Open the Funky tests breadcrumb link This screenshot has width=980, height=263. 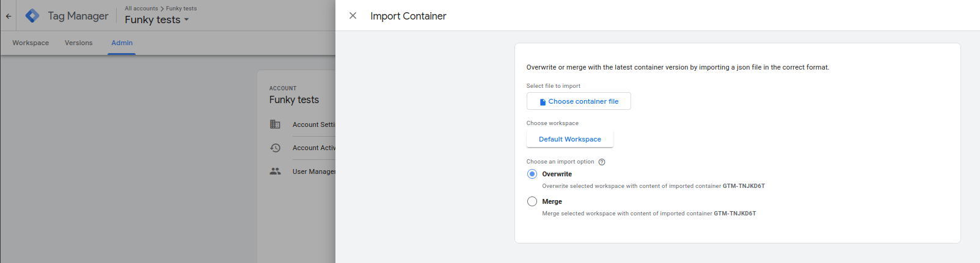pyautogui.click(x=181, y=9)
